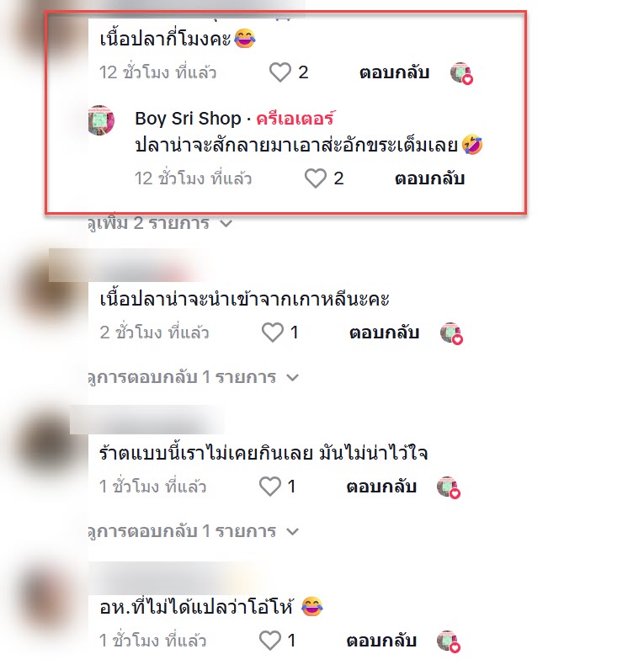The image size is (644, 665).
Task: Click creator-liked badge on ร้าตแบบนี้ comment
Action: click(x=449, y=487)
